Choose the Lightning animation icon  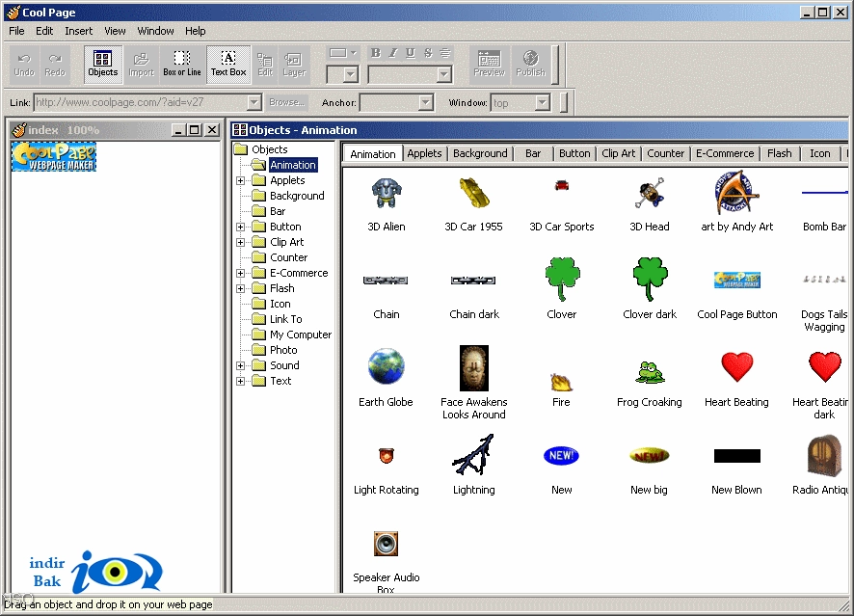(473, 455)
